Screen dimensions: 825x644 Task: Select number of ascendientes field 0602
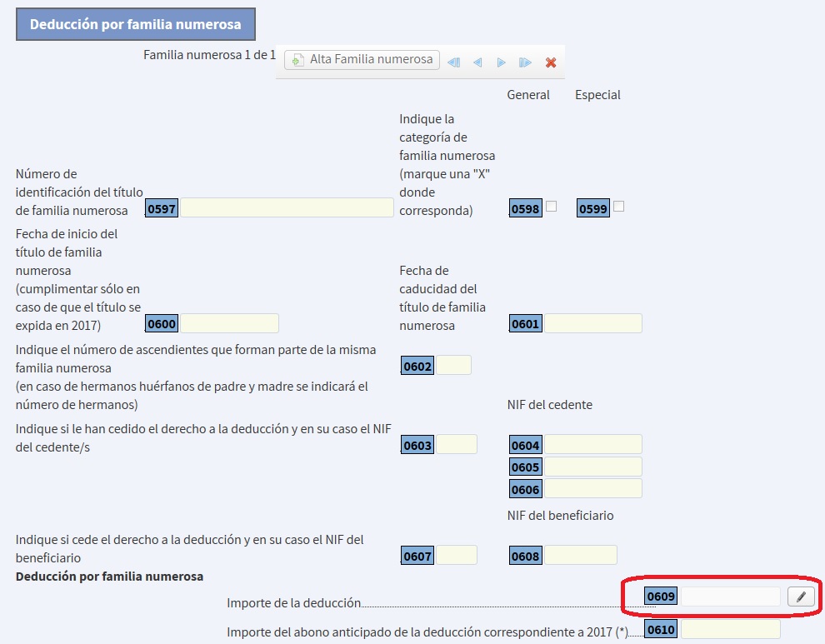click(453, 365)
